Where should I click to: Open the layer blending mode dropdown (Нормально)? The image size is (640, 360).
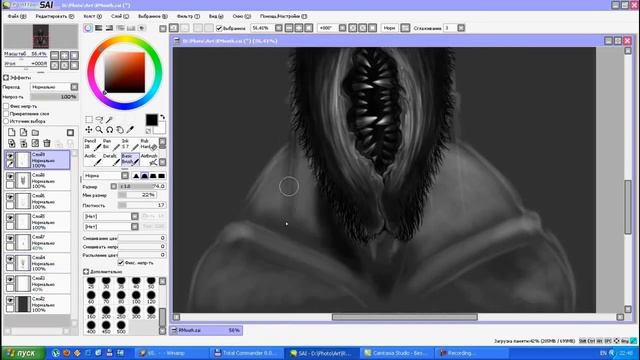[74, 87]
